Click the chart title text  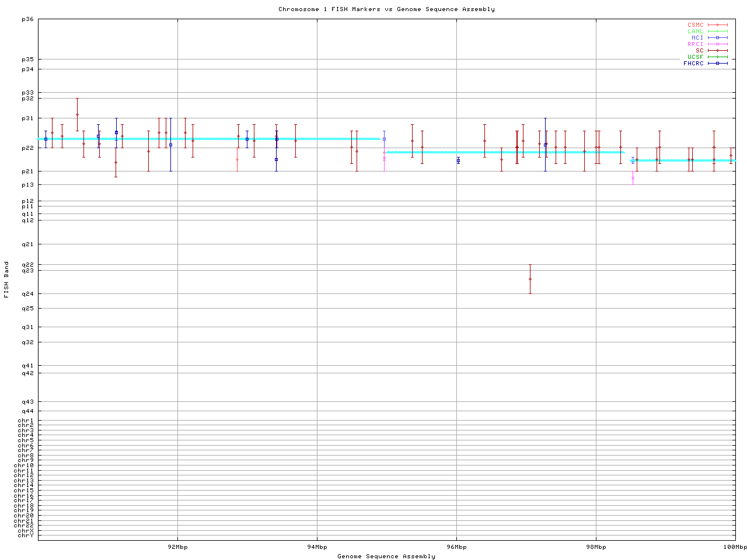[386, 9]
